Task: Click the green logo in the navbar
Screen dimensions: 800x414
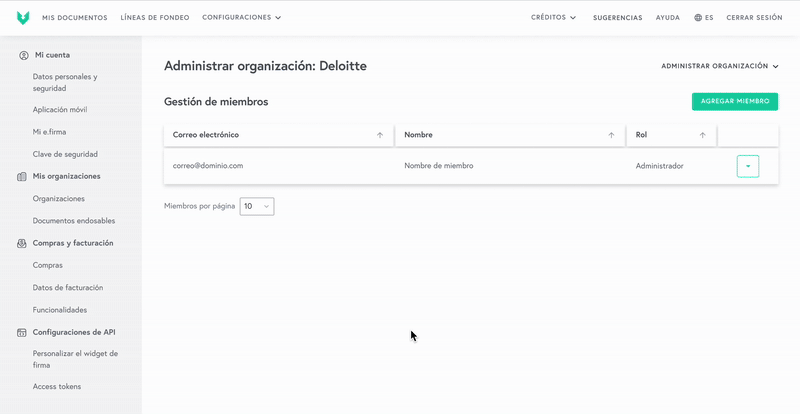Action: point(23,18)
